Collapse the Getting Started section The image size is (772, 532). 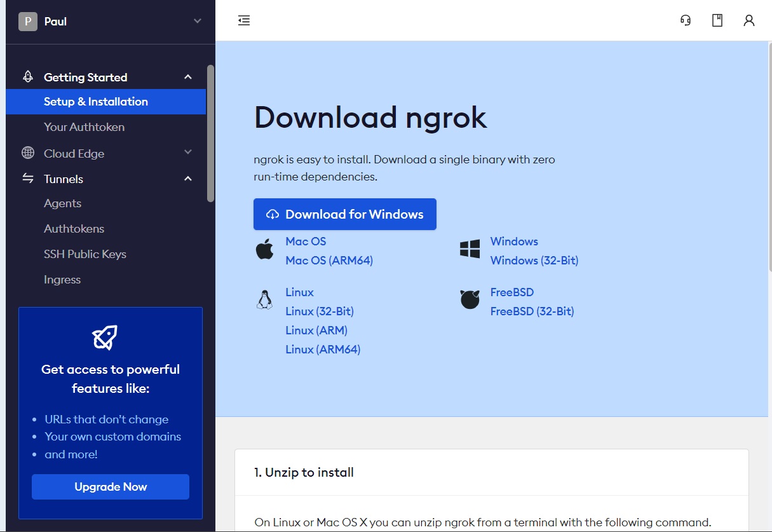tap(188, 77)
